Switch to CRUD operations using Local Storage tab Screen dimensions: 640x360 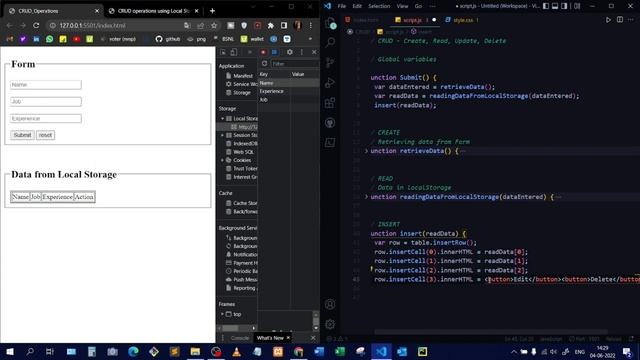click(153, 11)
